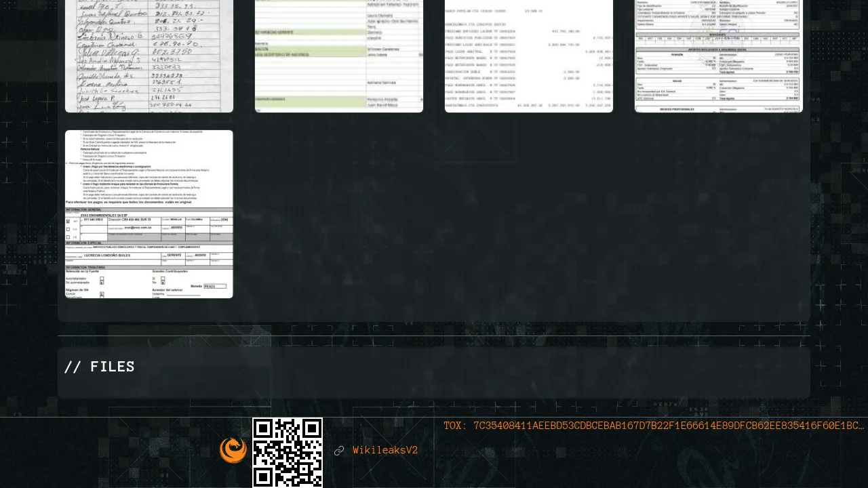The image size is (868, 488).
Task: Click "No autoretenedor" checkbox in form thumbnail
Action: pos(102,282)
